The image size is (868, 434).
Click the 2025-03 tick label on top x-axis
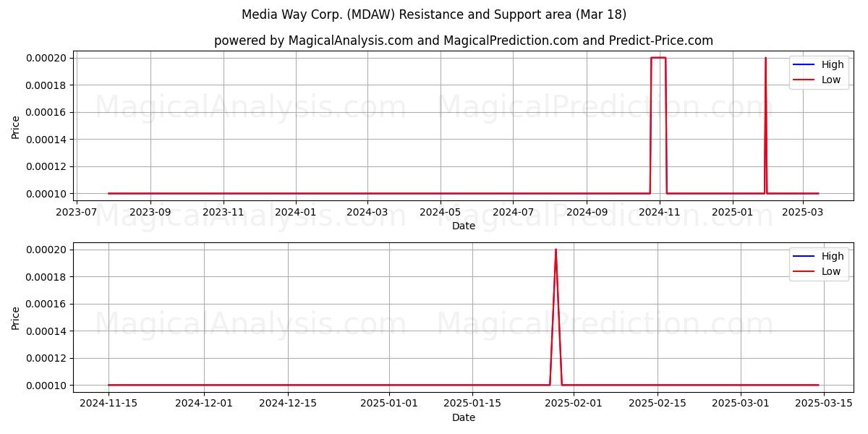pos(802,212)
